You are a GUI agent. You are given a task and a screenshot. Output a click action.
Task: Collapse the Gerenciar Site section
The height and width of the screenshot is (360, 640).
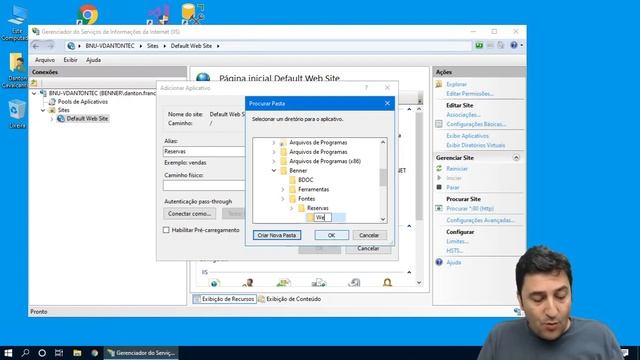click(516, 158)
